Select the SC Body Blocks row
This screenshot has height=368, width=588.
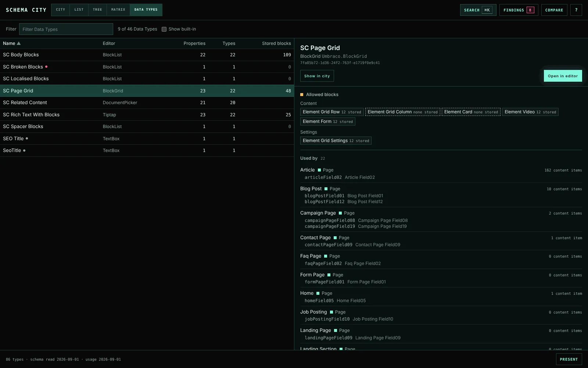pos(147,55)
